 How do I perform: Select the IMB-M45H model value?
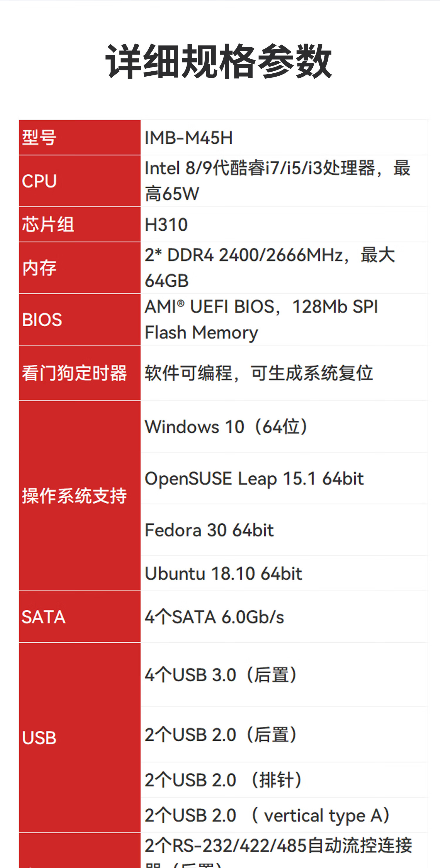189,138
